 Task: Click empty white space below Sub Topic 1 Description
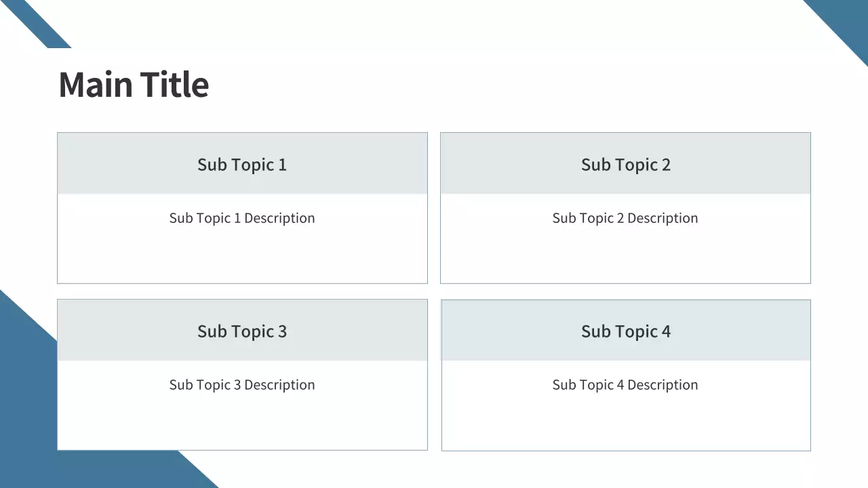242,258
